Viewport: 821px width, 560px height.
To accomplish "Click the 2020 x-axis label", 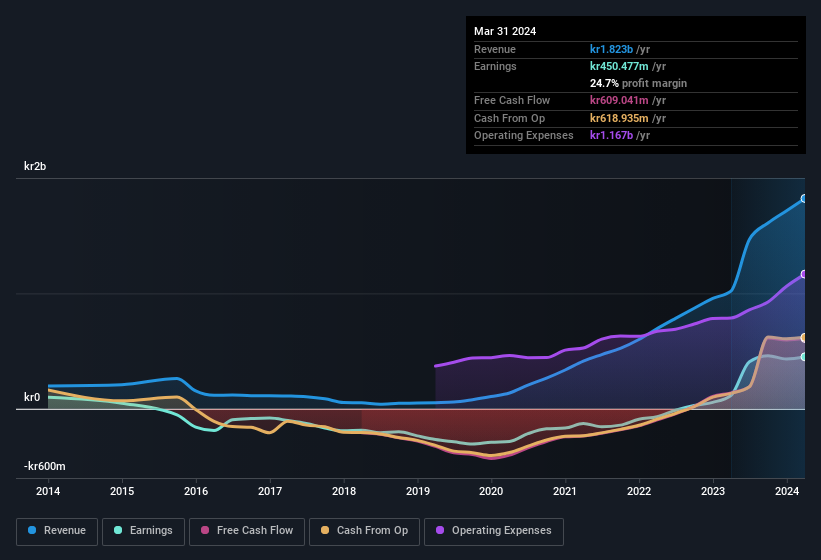I will [491, 491].
